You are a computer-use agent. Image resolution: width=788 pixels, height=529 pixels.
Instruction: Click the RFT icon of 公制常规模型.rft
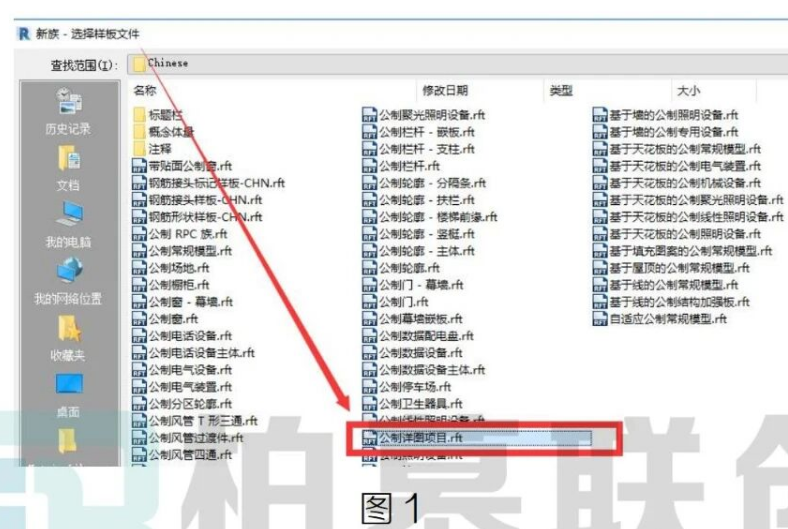[x=139, y=251]
